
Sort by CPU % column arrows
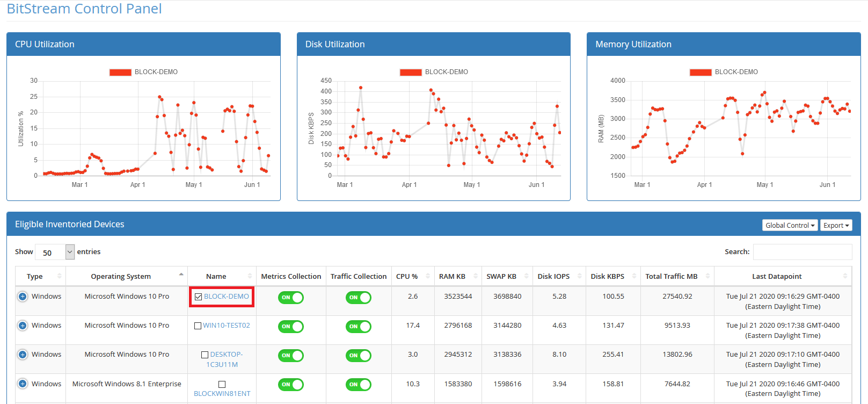[428, 276]
